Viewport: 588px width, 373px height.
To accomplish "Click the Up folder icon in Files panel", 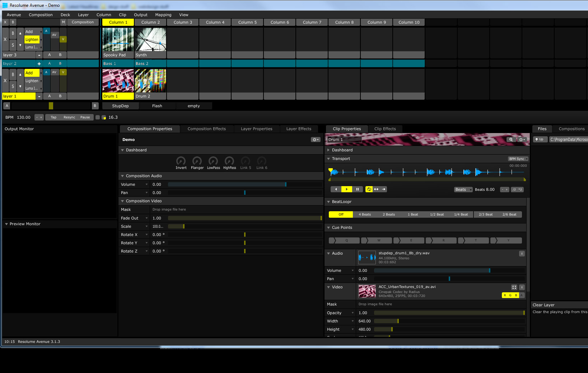I will (x=540, y=139).
